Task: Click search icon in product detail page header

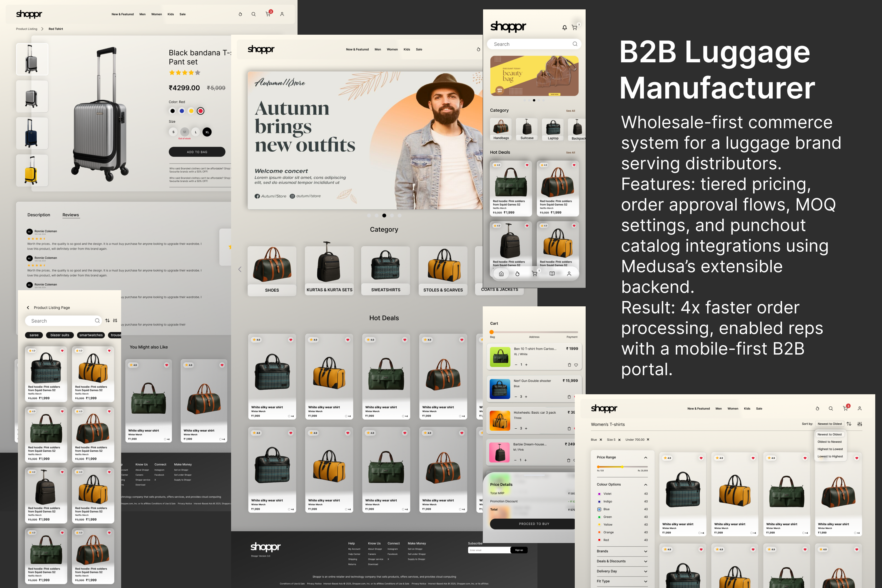Action: pyautogui.click(x=253, y=14)
